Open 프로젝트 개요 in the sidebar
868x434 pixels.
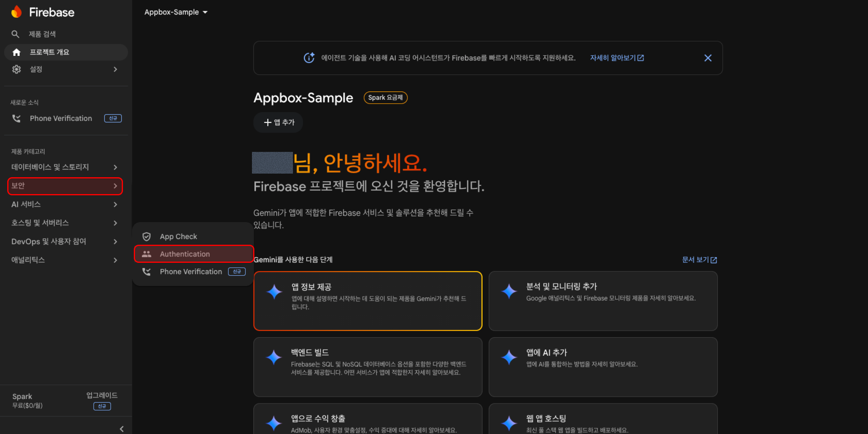tap(66, 52)
